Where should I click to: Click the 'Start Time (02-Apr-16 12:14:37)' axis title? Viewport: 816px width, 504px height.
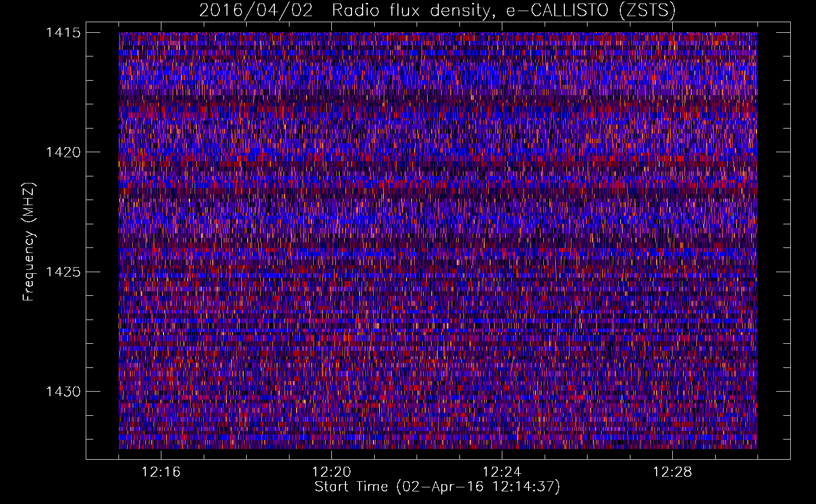437,487
